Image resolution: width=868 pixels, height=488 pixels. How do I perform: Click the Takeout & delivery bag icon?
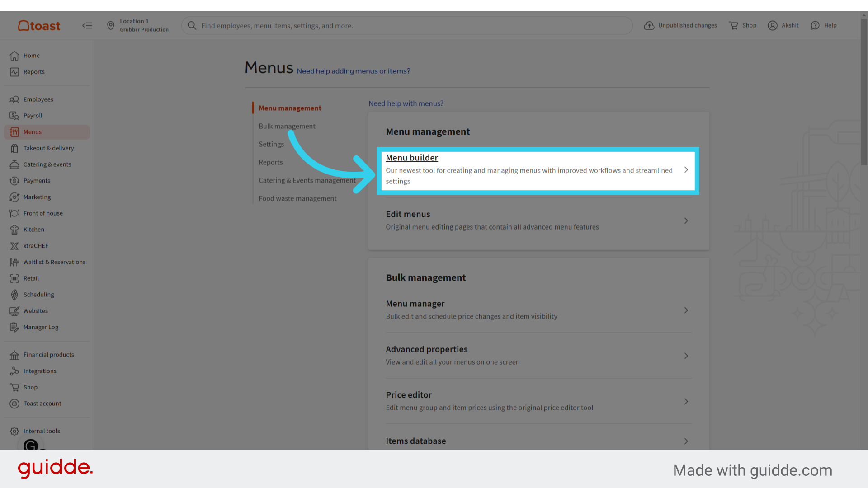(14, 148)
